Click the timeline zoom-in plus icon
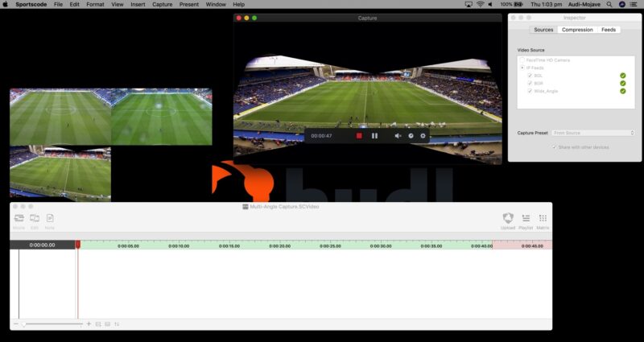 (89, 323)
